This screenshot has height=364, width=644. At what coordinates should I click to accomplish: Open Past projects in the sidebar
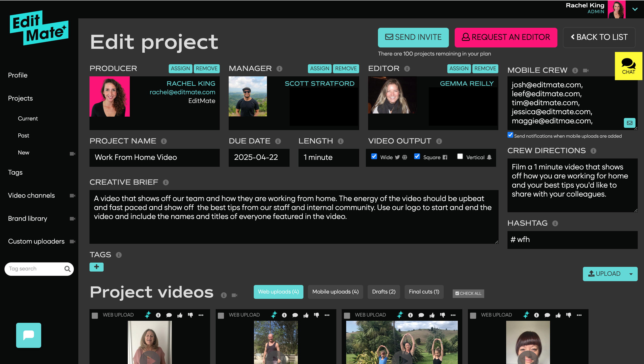pyautogui.click(x=23, y=136)
